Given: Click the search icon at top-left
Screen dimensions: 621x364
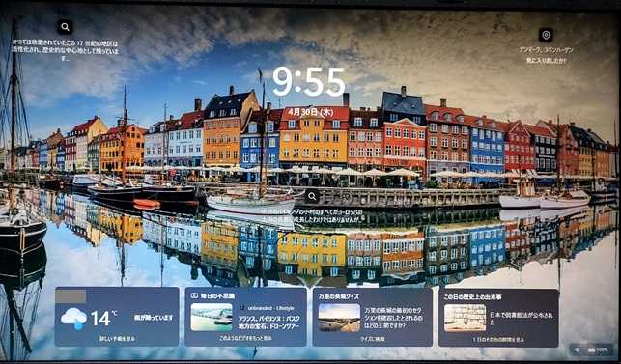Looking at the screenshot, I should pyautogui.click(x=65, y=27).
